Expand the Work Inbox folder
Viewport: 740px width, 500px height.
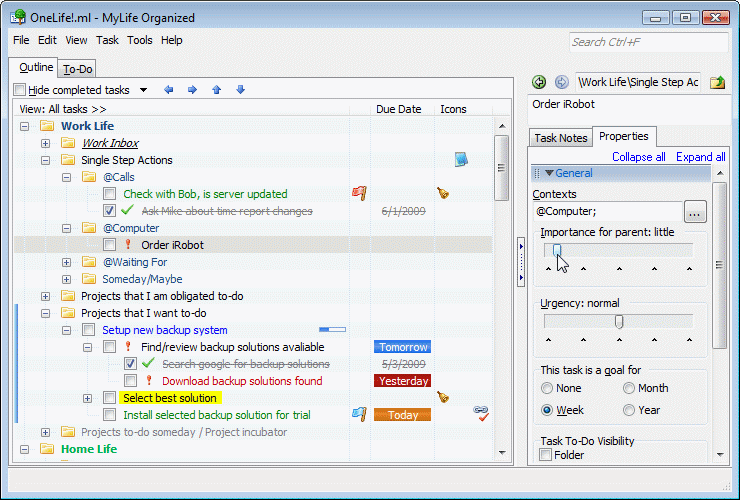tap(45, 143)
